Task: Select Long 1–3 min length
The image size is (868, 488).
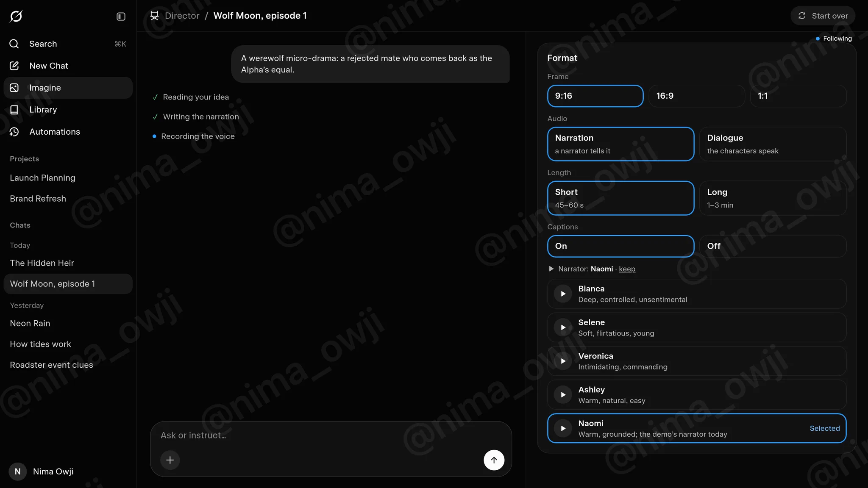Action: coord(773,198)
